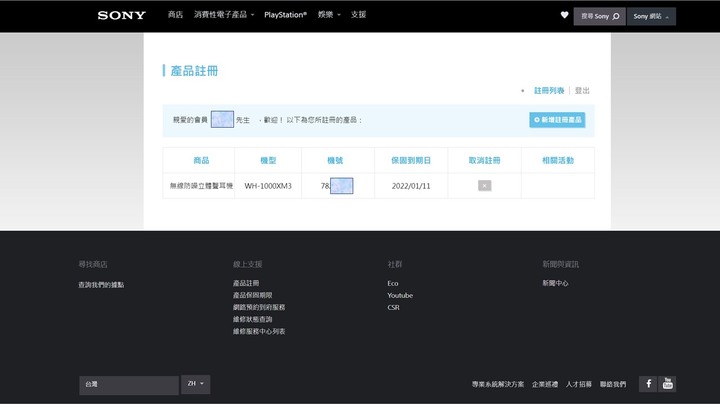Image resolution: width=720 pixels, height=405 pixels.
Task: Open the 企業巡禮 footer link
Action: [x=545, y=384]
